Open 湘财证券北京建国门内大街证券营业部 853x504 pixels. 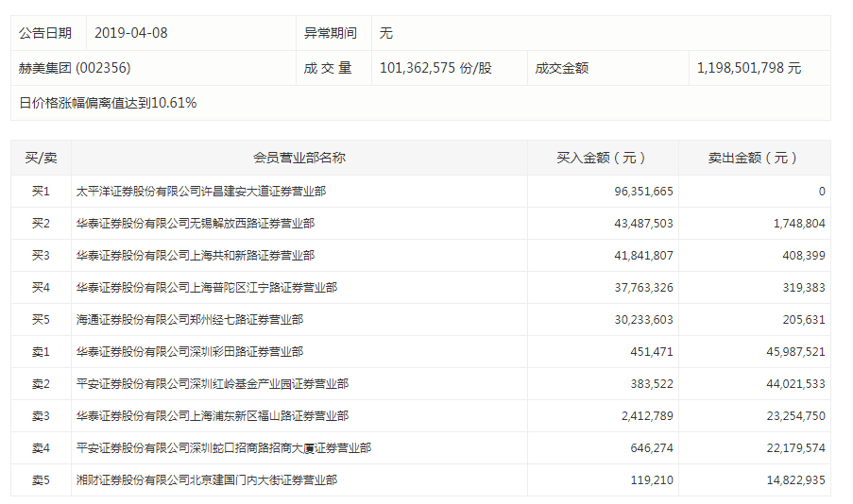[x=206, y=479]
